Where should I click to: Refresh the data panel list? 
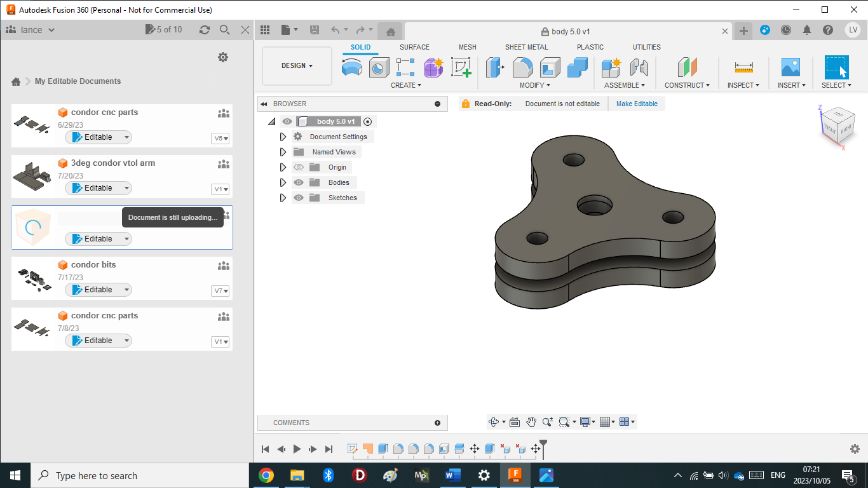(204, 30)
